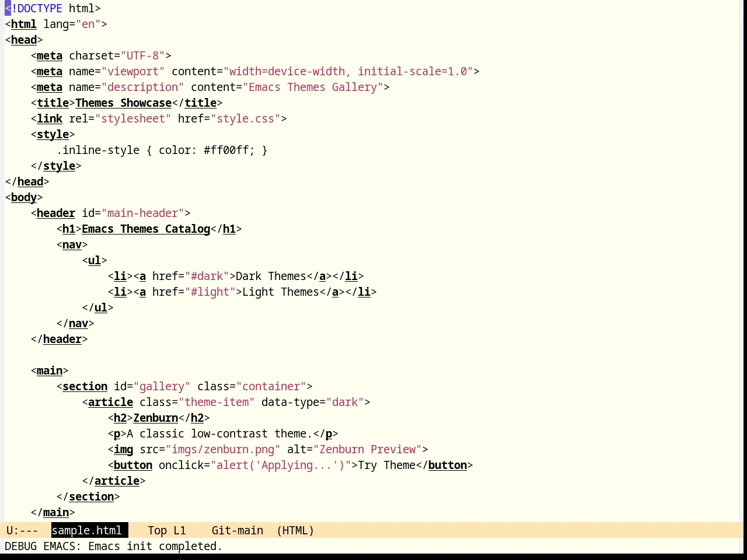This screenshot has width=747, height=560.
Task: Click the .inline-style CSS rule line
Action: 162,150
